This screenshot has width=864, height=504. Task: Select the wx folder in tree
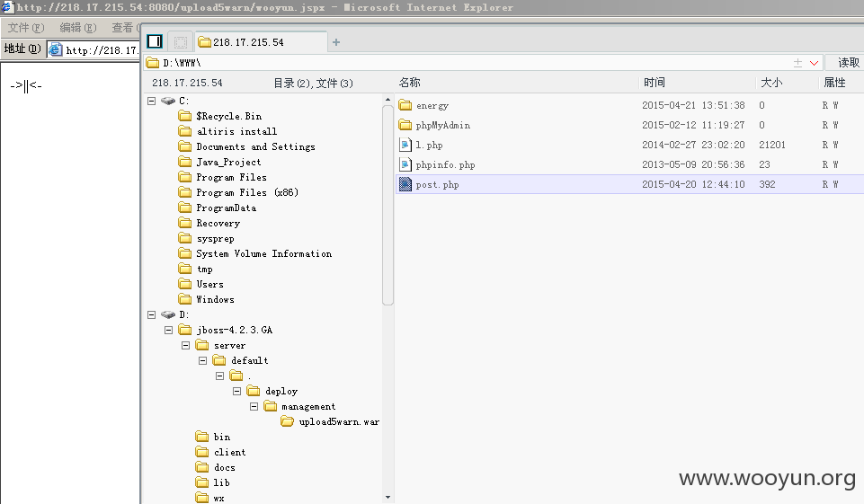[x=218, y=498]
